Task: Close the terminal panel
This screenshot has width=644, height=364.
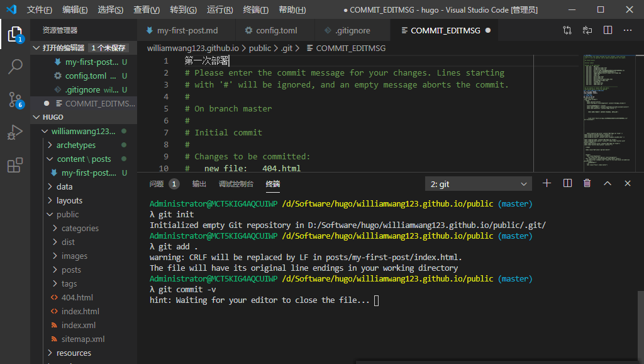Action: tap(628, 183)
